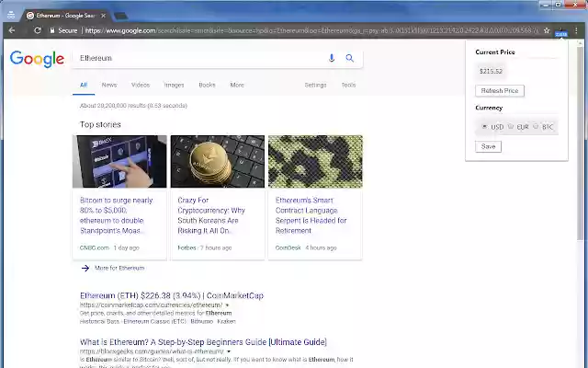
Task: Click the Refresh Price button
Action: coord(500,90)
